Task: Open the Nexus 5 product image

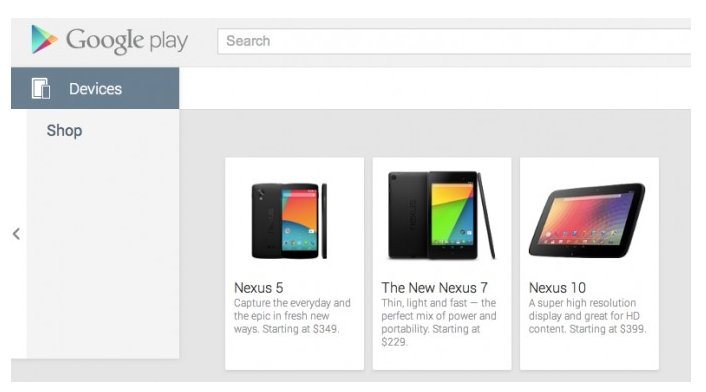Action: 289,221
